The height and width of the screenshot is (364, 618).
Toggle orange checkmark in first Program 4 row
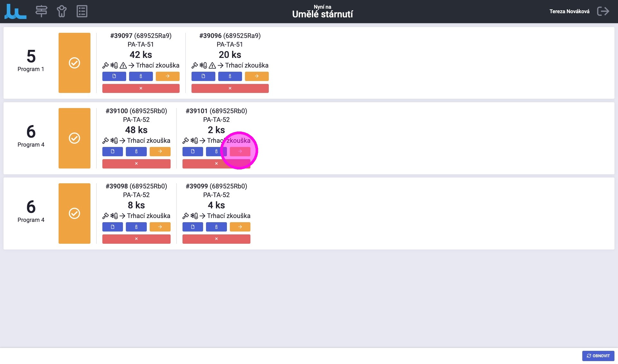[74, 138]
